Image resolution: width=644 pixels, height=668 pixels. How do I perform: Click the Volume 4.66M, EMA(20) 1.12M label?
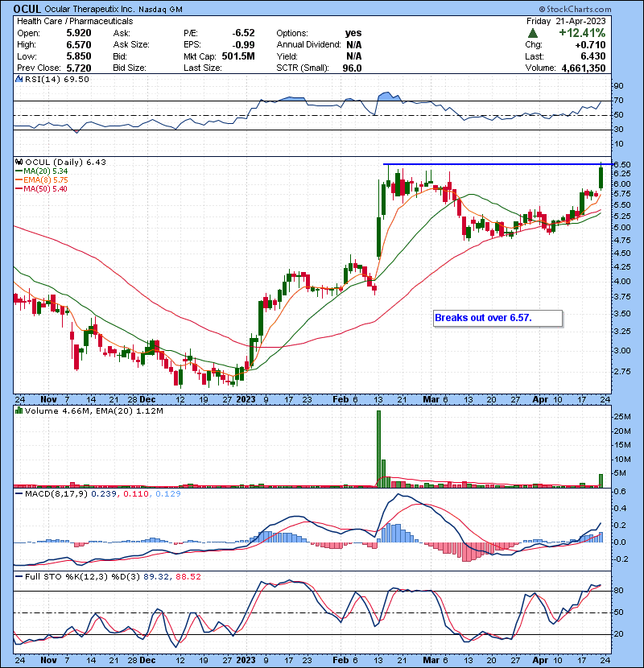[93, 411]
